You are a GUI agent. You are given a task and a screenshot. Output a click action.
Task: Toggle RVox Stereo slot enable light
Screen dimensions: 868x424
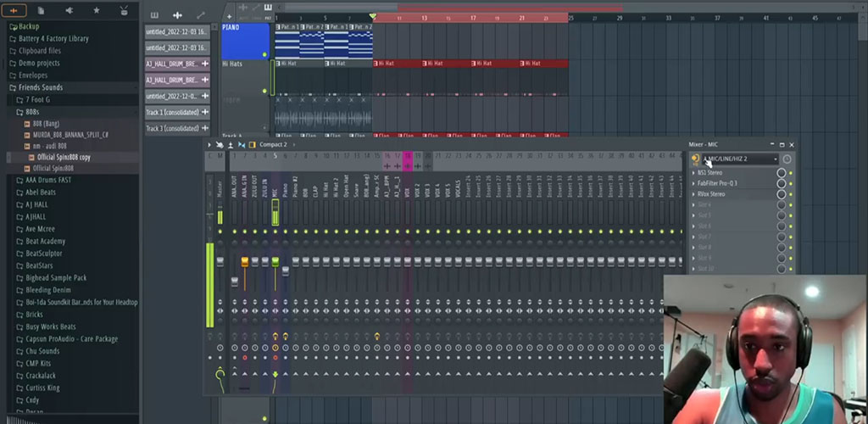(791, 194)
